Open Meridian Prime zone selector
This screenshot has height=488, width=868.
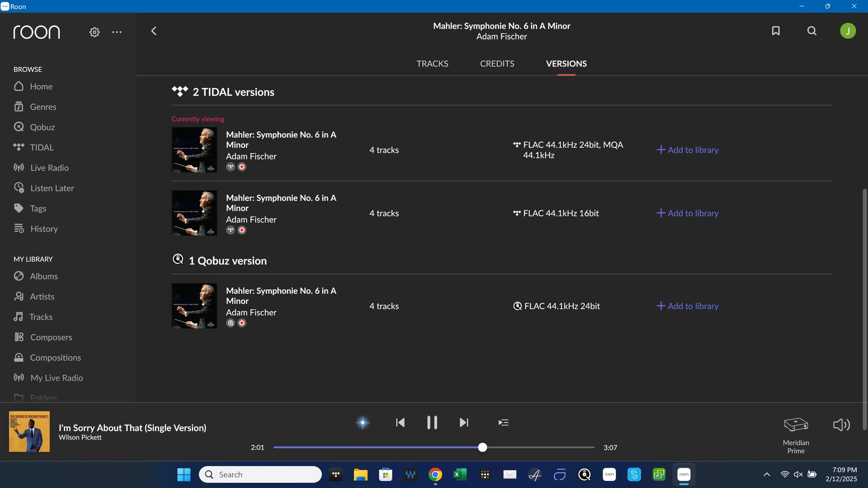(x=796, y=435)
